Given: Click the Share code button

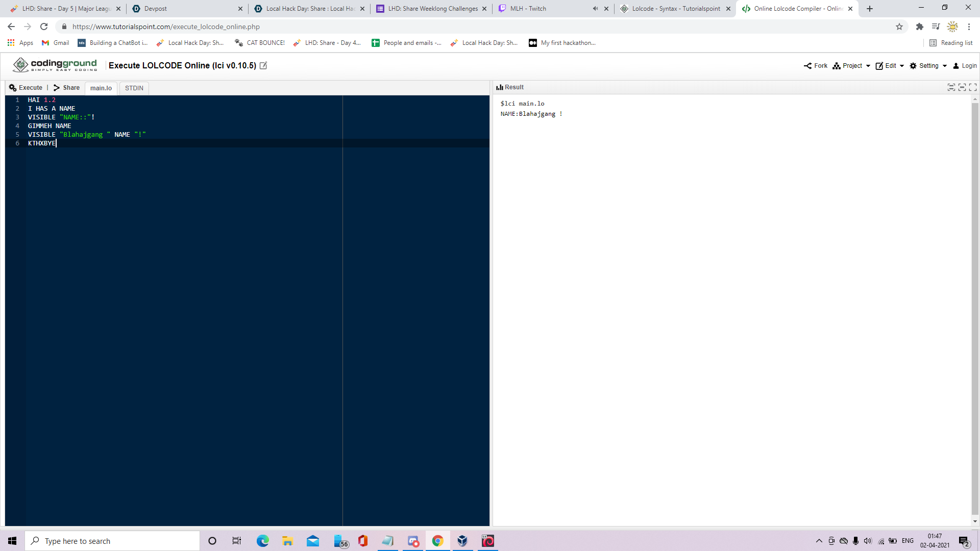Looking at the screenshot, I should (x=67, y=88).
